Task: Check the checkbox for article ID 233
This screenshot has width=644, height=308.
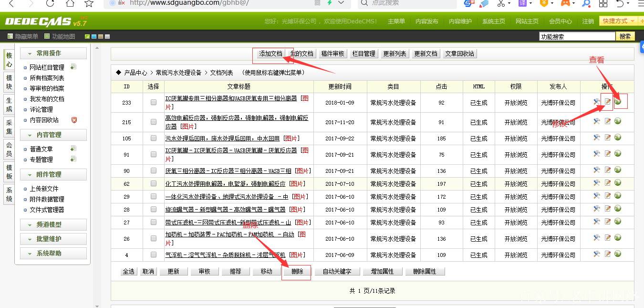Action: 153,101
